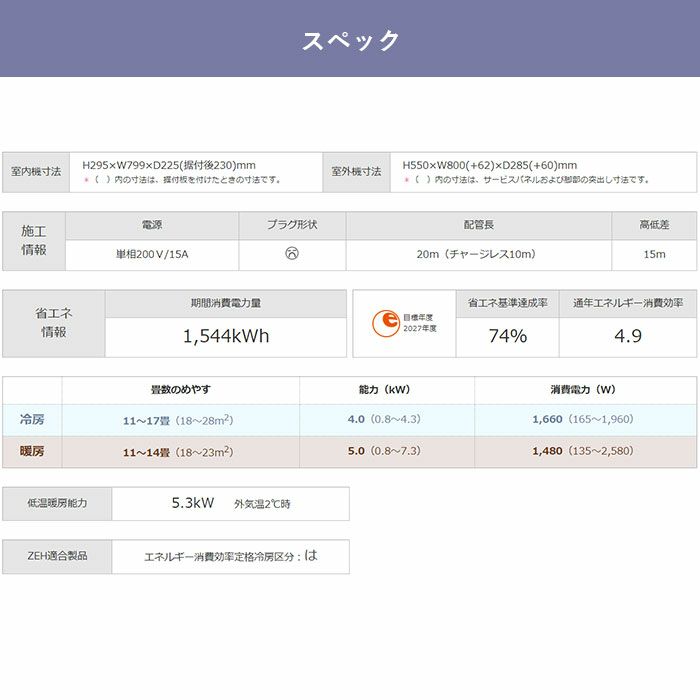Click the 4.9 annual efficiency value
This screenshot has height=700, width=700.
[628, 336]
